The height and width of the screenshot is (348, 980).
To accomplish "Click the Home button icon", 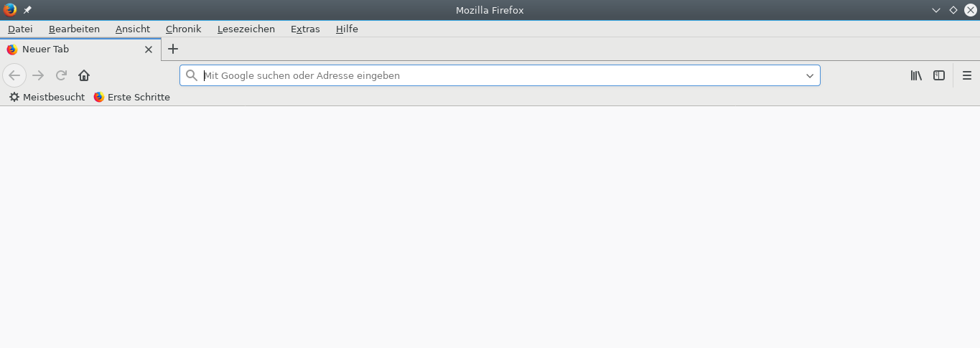I will [84, 75].
